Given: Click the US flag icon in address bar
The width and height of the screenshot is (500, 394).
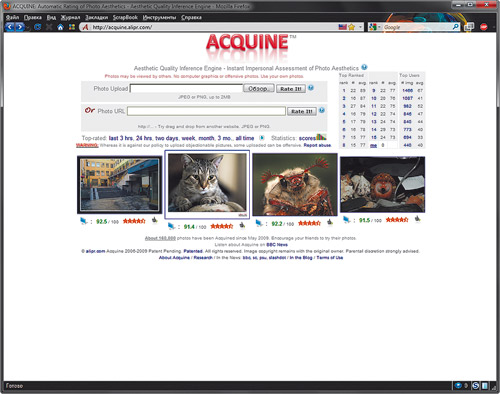Looking at the screenshot, I should [x=343, y=27].
